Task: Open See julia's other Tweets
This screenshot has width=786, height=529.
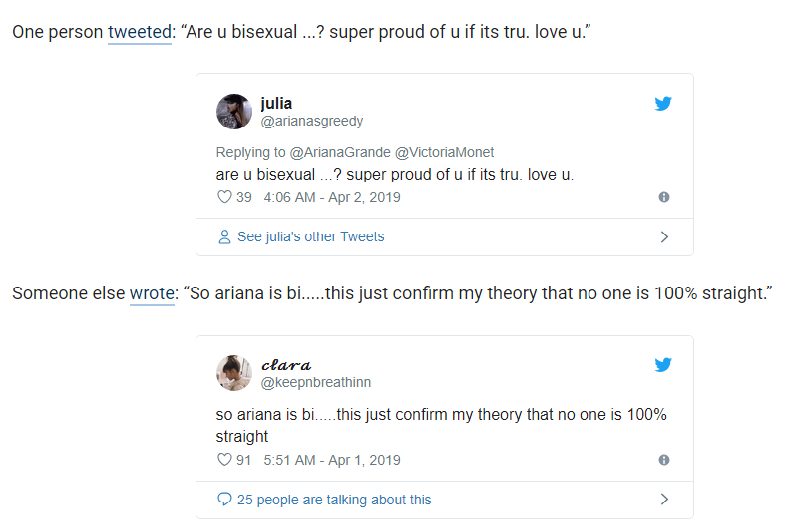Action: 311,236
